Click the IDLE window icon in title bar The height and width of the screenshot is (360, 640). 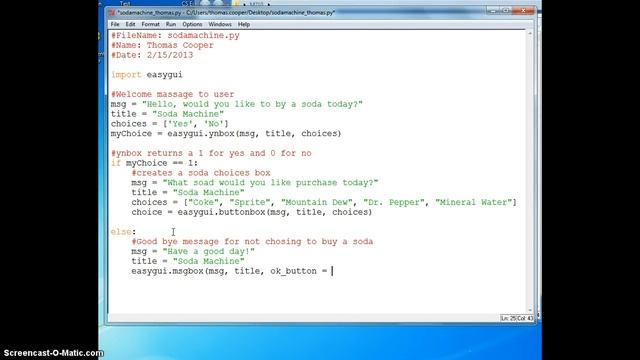click(112, 13)
